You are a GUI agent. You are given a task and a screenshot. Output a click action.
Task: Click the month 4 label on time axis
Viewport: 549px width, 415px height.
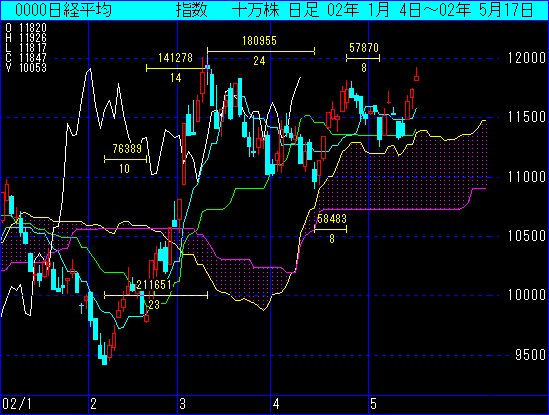point(276,404)
